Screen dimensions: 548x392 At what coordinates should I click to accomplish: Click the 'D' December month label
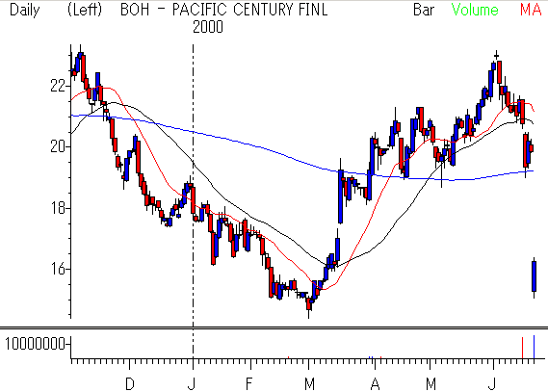(130, 384)
